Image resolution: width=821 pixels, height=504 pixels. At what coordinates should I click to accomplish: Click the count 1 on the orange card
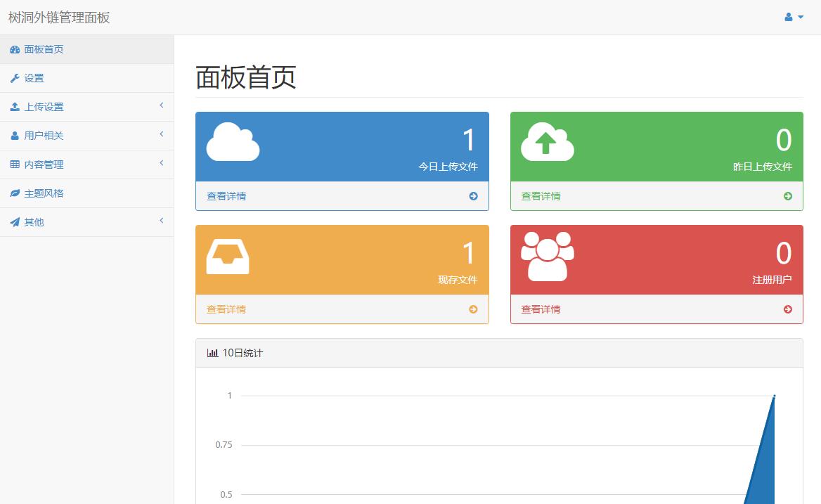click(x=469, y=253)
